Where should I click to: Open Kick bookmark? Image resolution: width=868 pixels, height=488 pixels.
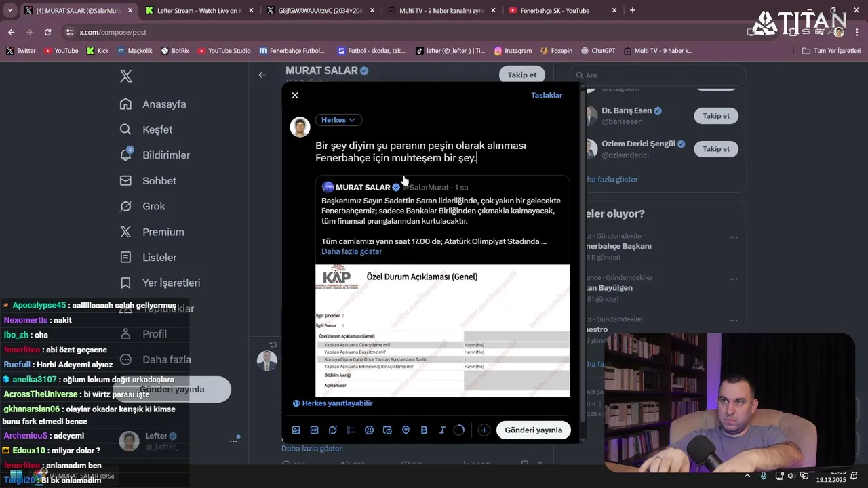(98, 51)
